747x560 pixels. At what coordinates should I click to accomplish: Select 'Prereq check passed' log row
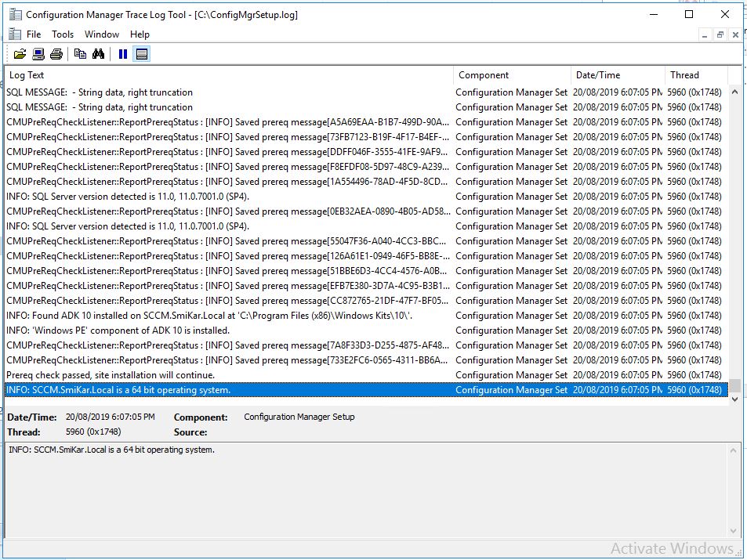pos(366,375)
